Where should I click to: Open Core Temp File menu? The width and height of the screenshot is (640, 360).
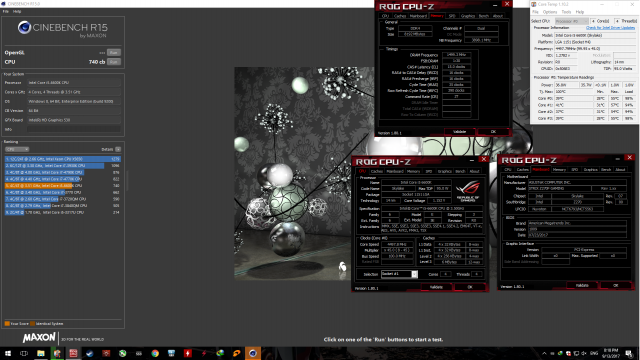(535, 12)
